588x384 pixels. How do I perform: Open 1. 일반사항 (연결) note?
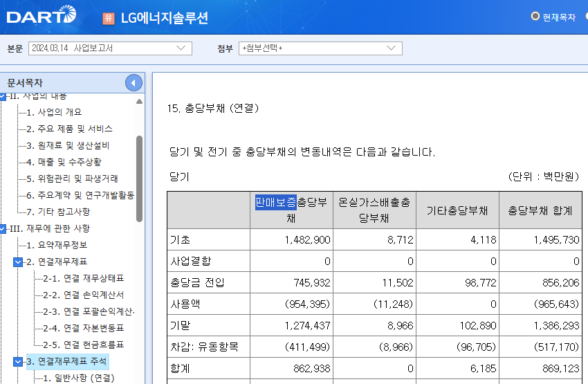click(79, 378)
